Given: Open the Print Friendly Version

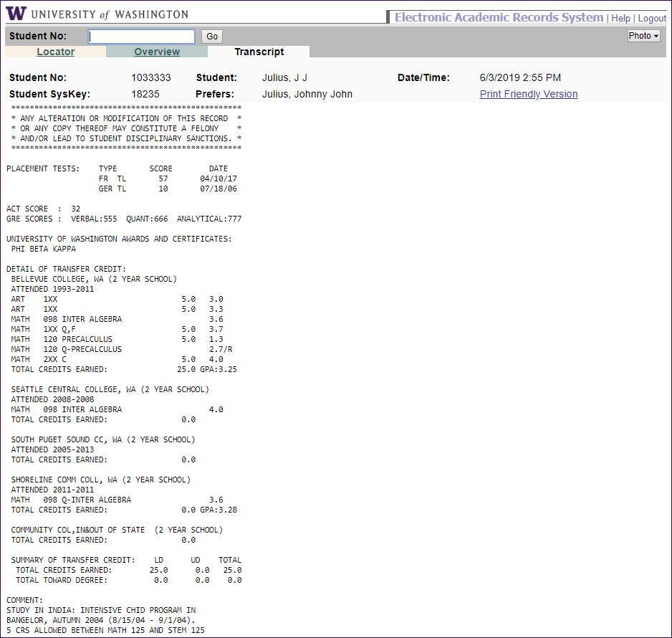Looking at the screenshot, I should [x=528, y=94].
